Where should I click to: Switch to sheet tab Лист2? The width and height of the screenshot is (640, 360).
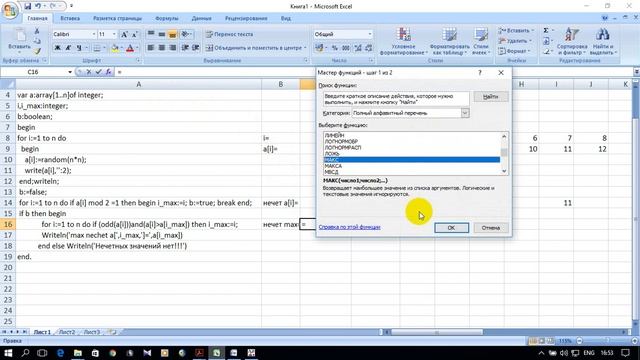coord(67,332)
